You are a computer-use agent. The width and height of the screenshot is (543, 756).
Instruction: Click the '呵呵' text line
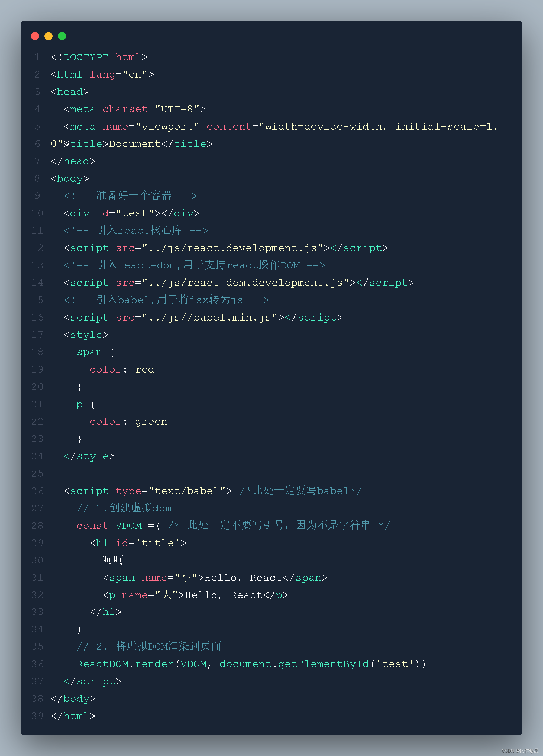click(113, 560)
